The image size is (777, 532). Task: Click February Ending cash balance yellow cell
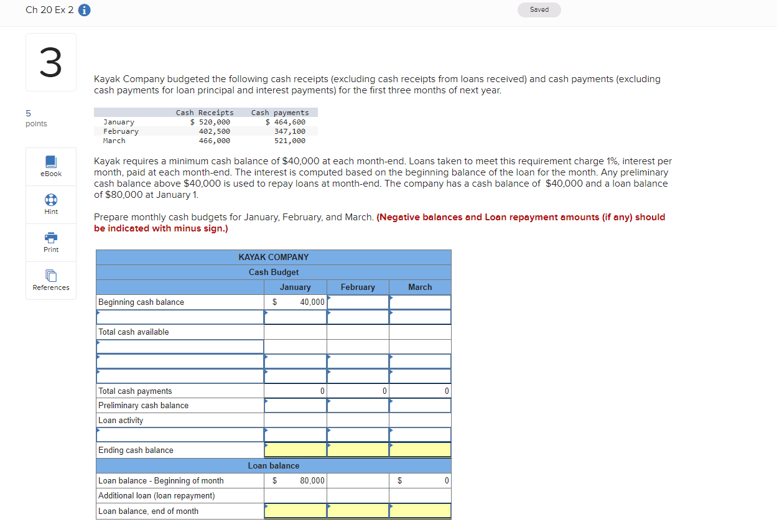tap(358, 450)
